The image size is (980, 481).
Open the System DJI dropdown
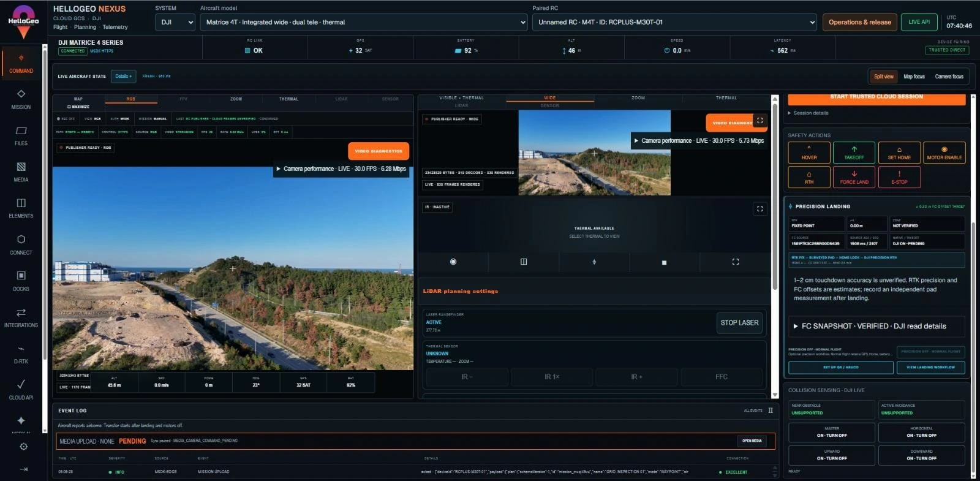click(175, 22)
